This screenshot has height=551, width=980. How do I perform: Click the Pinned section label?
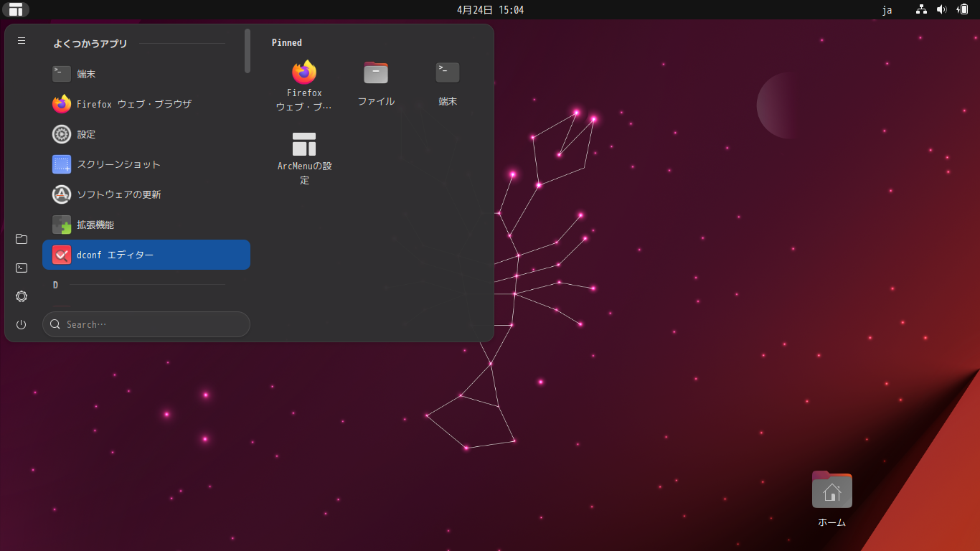(287, 42)
